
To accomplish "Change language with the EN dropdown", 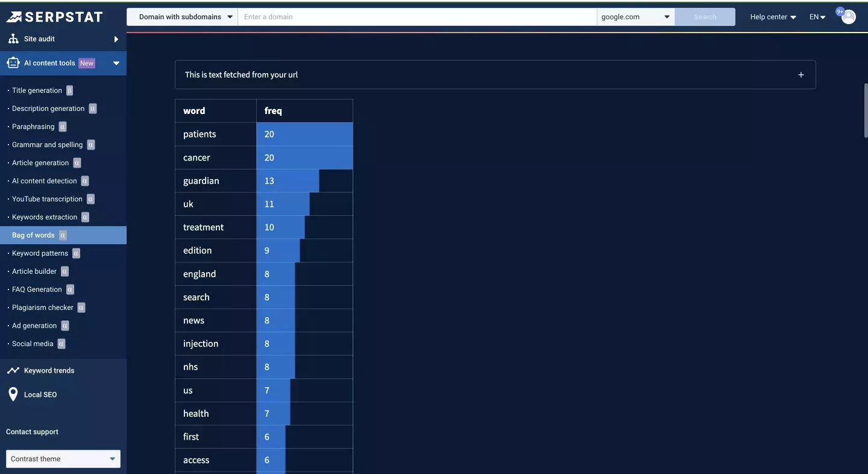I will pos(817,17).
